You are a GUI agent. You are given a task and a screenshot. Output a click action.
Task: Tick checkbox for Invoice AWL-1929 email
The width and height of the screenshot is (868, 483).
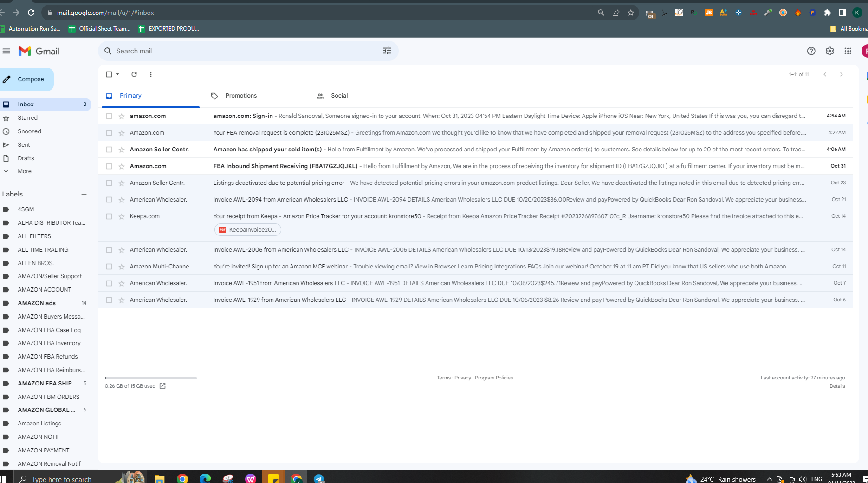tap(109, 300)
